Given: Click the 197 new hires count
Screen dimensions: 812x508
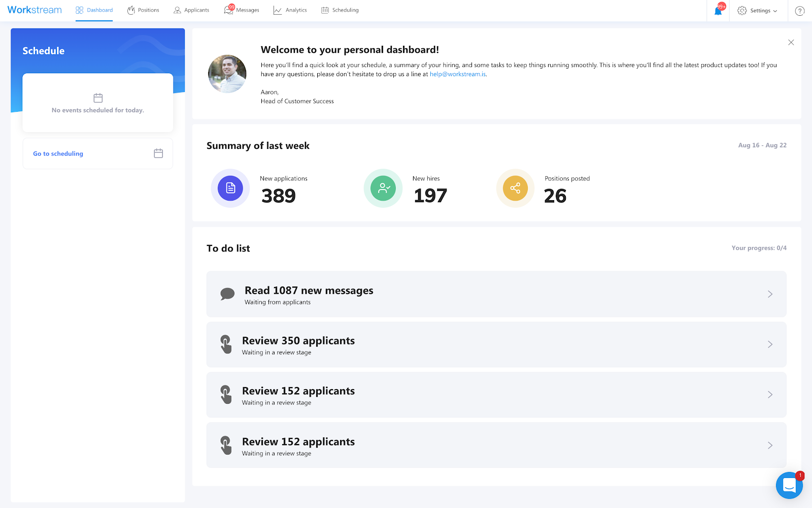Looking at the screenshot, I should click(x=430, y=196).
